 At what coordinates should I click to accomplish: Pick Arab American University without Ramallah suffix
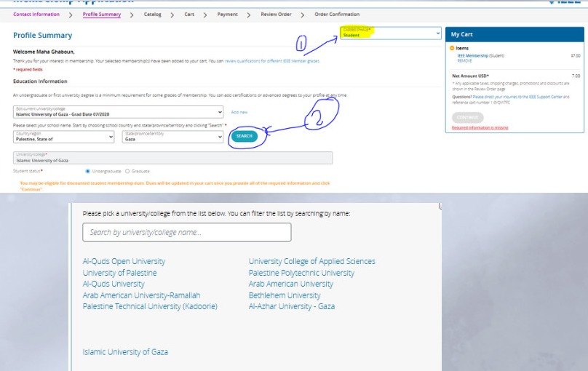click(x=290, y=284)
